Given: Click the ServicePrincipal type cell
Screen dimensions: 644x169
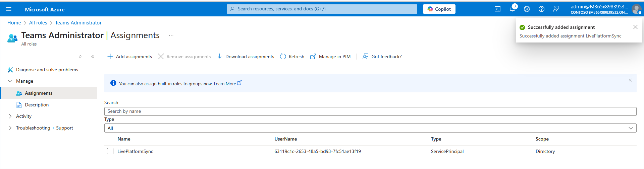Looking at the screenshot, I should (x=447, y=151).
